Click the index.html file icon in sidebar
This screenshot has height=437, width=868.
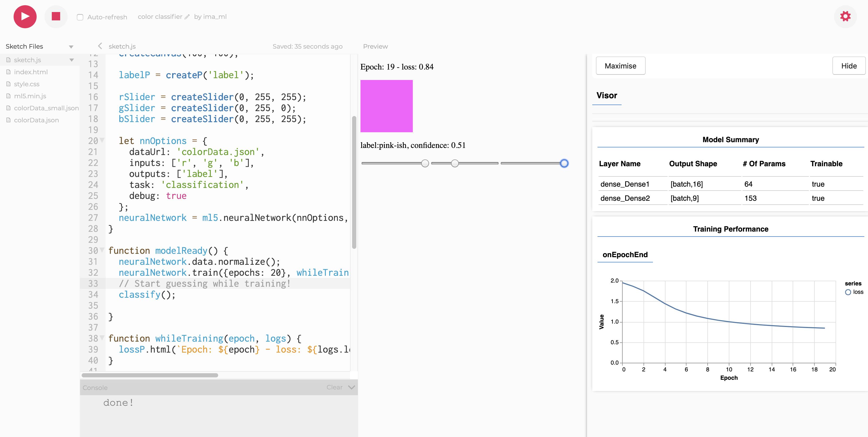(x=8, y=72)
